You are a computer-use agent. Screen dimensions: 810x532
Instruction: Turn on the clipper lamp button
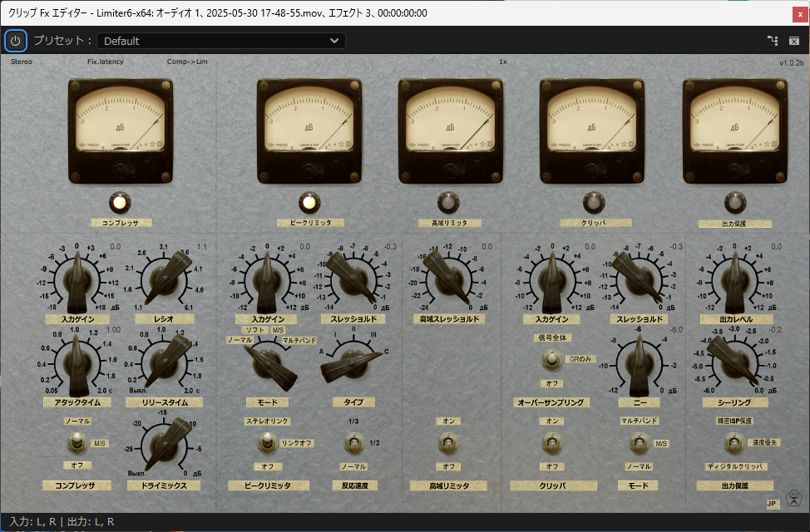point(593,202)
